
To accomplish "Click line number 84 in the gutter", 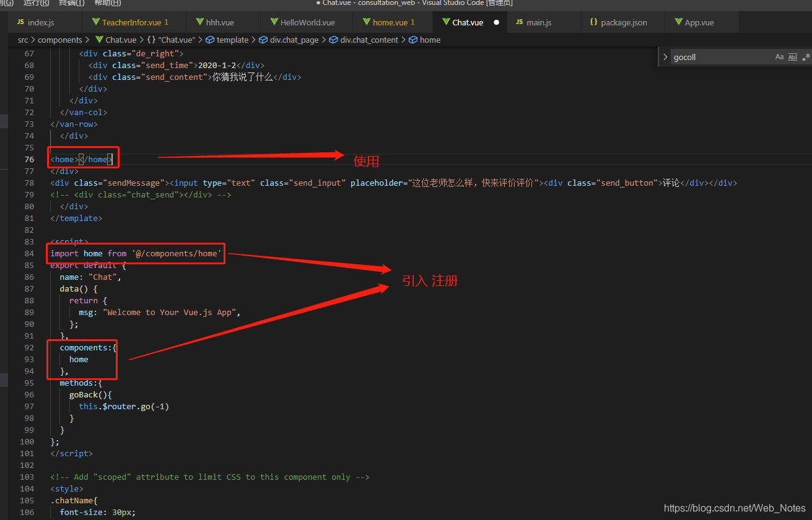I will click(x=29, y=253).
